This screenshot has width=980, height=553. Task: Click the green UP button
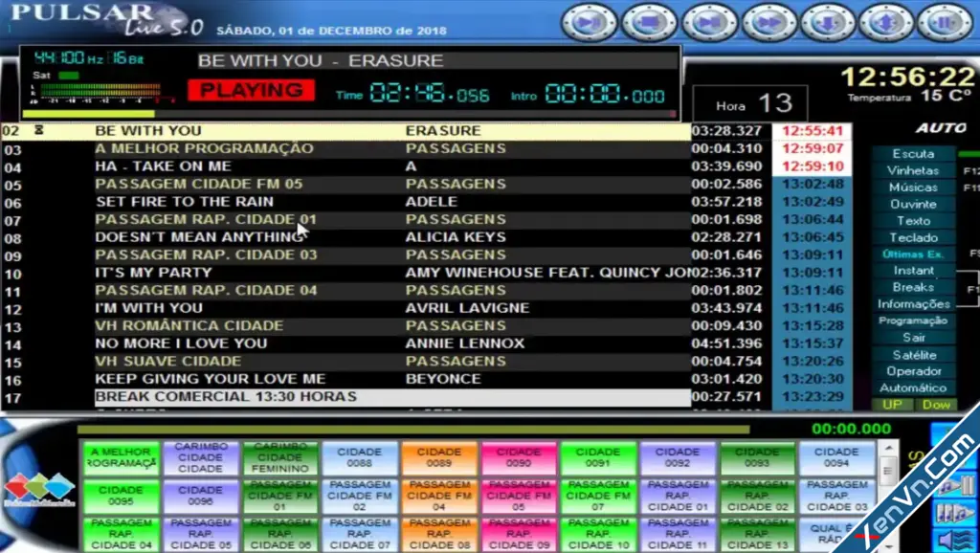[x=892, y=405]
